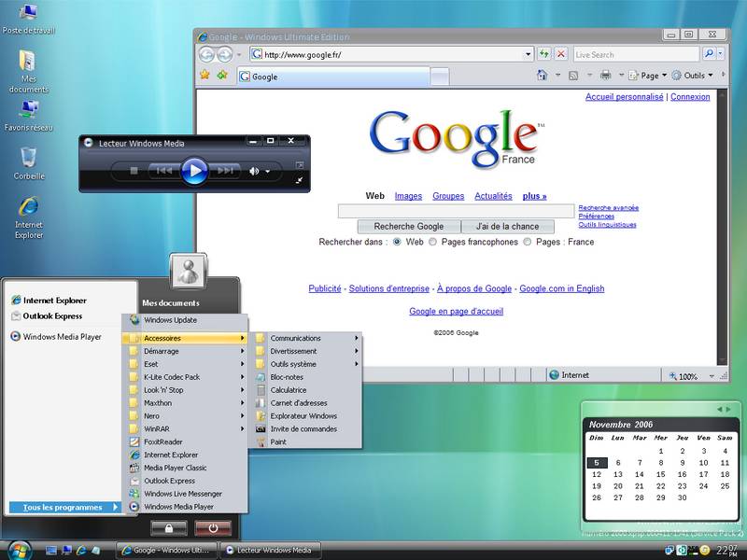Select Pages francophones radio button
This screenshot has width=747, height=560.
click(432, 242)
